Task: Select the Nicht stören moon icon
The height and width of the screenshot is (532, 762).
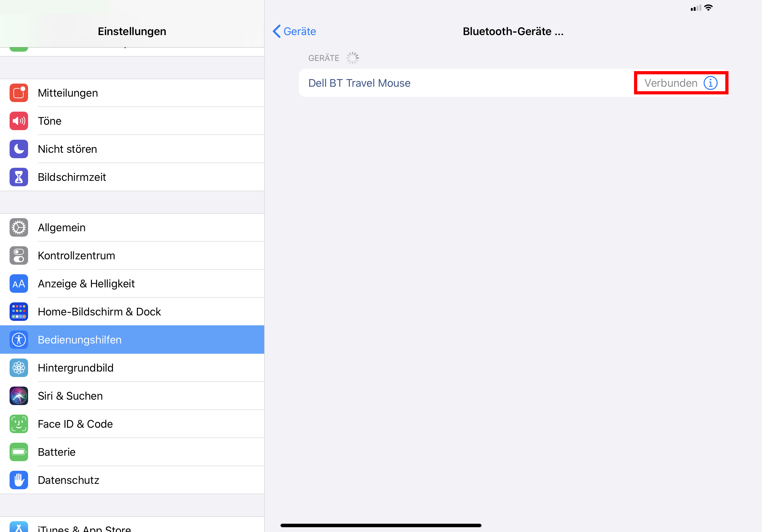Action: tap(19, 149)
